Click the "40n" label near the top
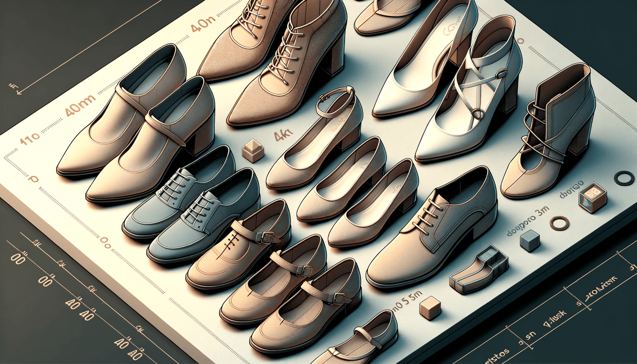The width and height of the screenshot is (637, 364). pyautogui.click(x=204, y=24)
